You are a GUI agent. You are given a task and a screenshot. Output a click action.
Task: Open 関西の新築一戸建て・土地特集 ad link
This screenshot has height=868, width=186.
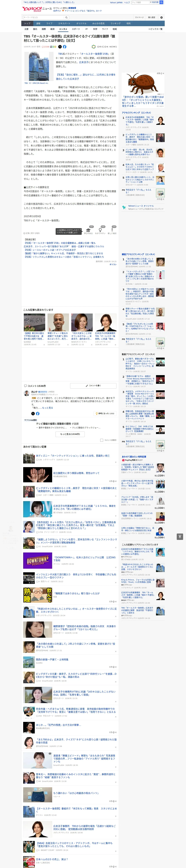[x=52, y=659]
